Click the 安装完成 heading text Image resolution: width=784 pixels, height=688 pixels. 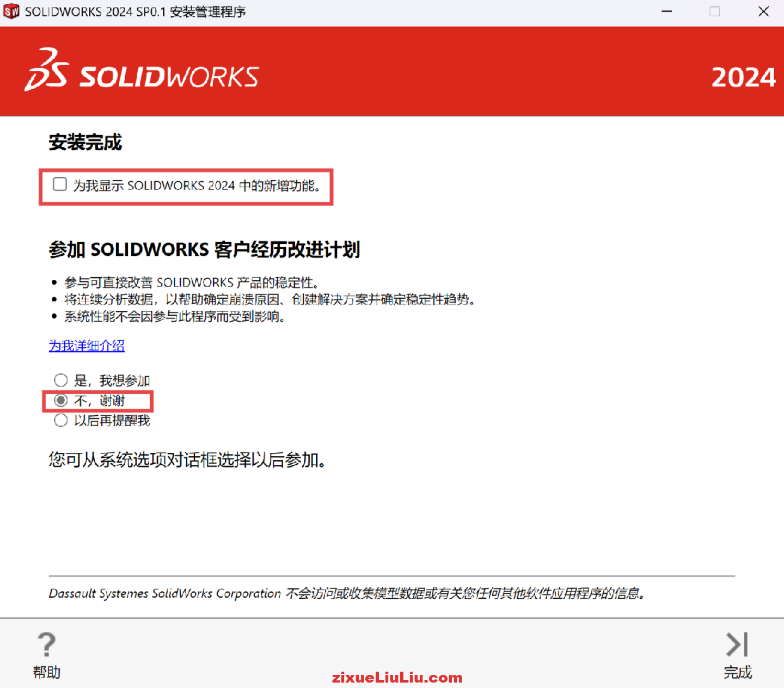point(85,143)
